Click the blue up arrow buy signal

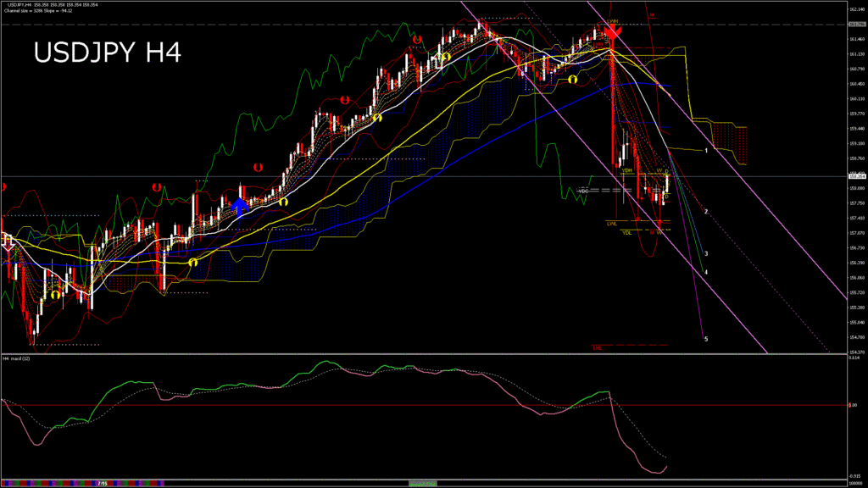(x=240, y=205)
